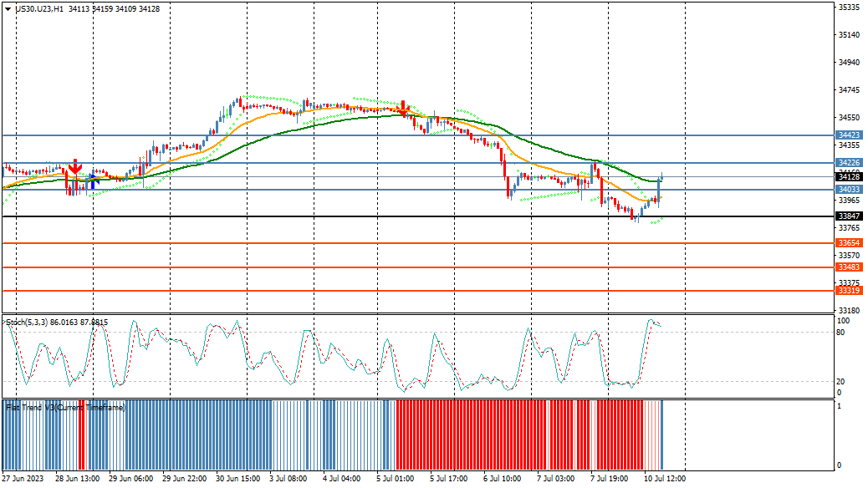Screen dimensions: 868x488
Task: Click the orange 33319 support label
Action: pos(849,291)
